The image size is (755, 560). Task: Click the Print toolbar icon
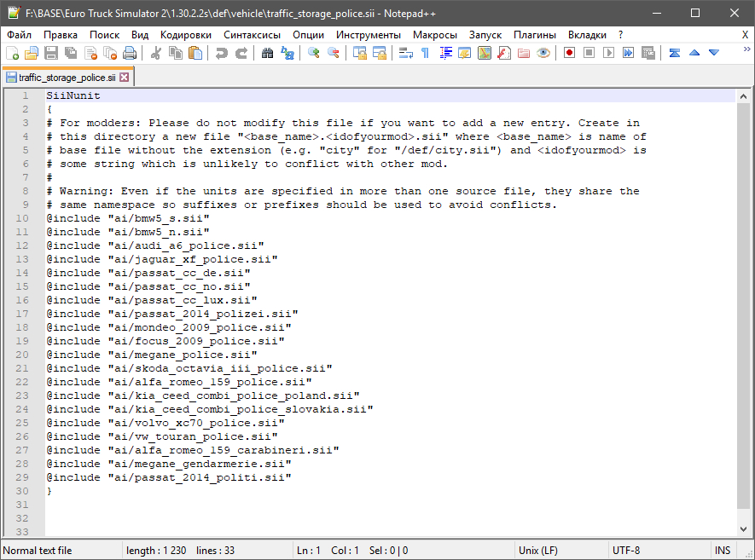pyautogui.click(x=130, y=53)
